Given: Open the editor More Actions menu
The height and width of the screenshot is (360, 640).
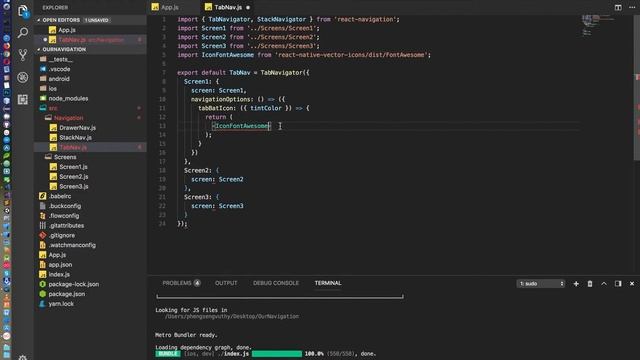Looking at the screenshot, I should pos(632,7).
